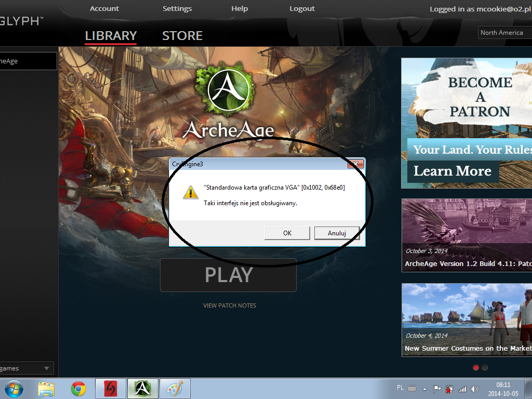Select the second news page dot
The width and height of the screenshot is (532, 399).
(x=485, y=367)
